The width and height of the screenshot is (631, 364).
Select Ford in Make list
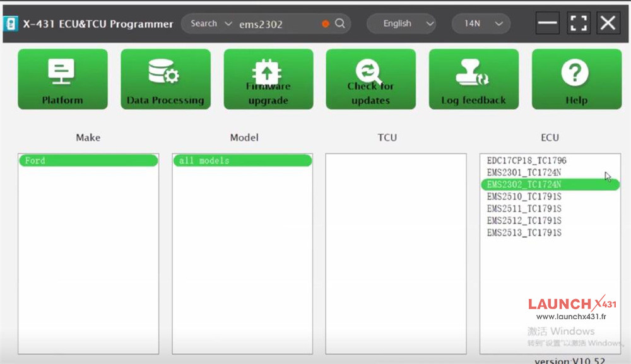tap(88, 161)
